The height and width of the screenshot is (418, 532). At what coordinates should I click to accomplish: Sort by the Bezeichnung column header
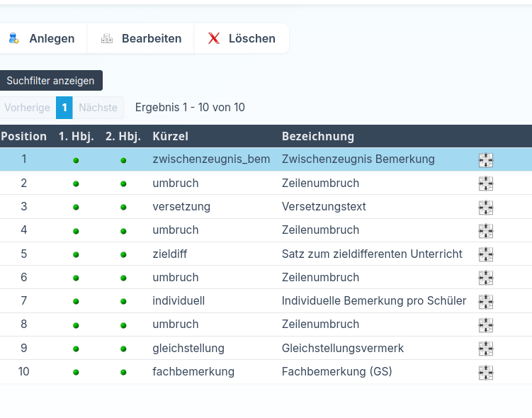(x=317, y=136)
